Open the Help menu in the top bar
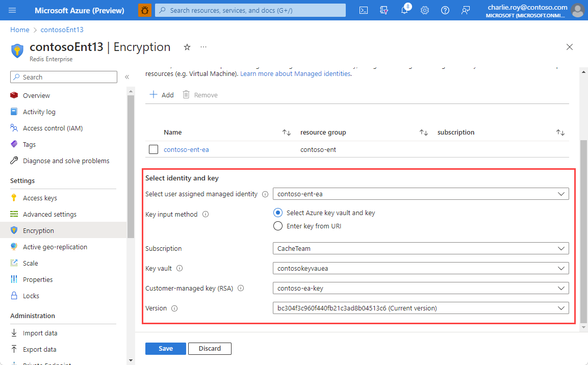 coord(445,10)
